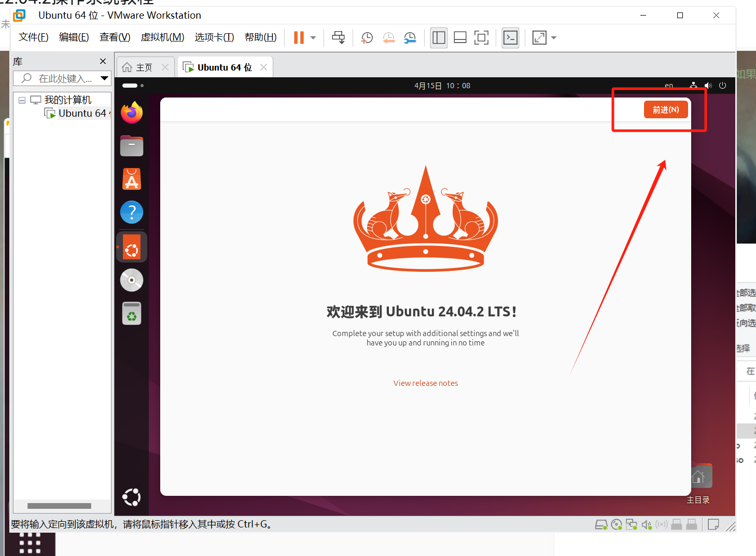The width and height of the screenshot is (756, 556).
Task: Revert to the previous snapshot icon
Action: 388,37
